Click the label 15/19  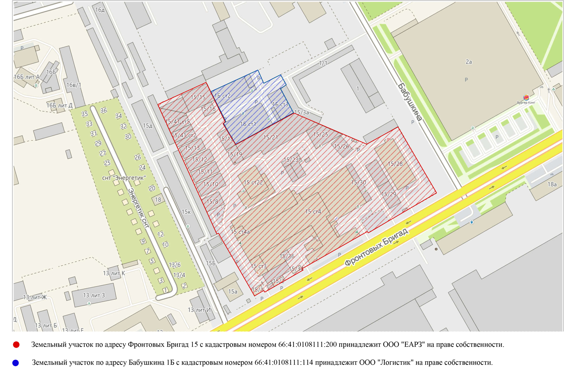click(x=234, y=154)
